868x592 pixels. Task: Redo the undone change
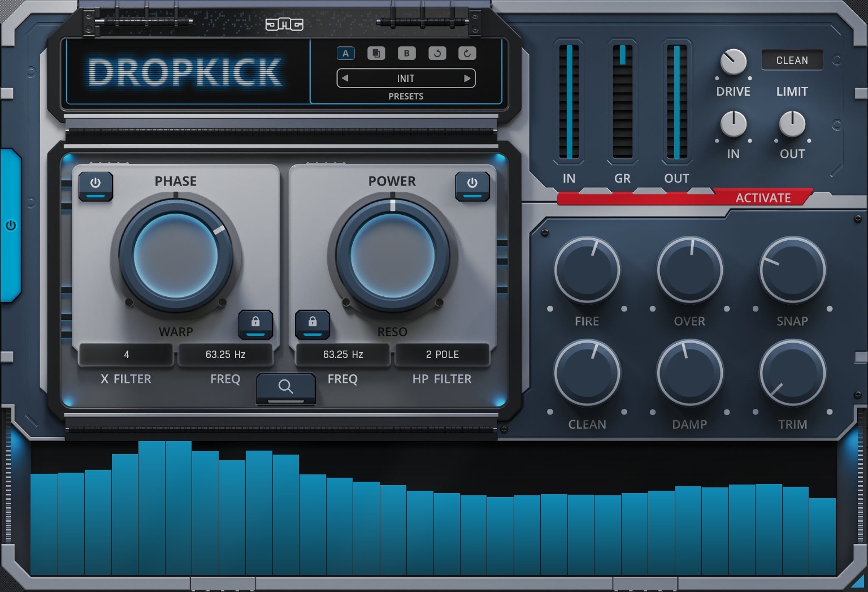click(x=467, y=53)
